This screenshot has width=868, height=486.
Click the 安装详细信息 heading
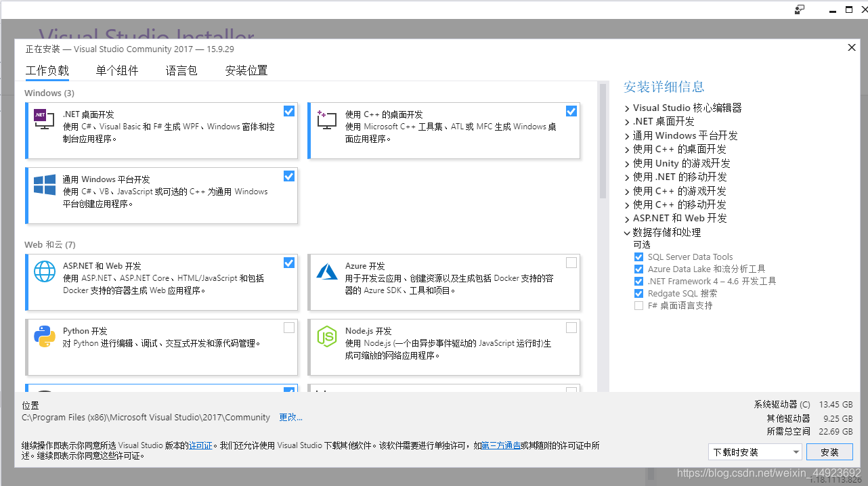(x=664, y=87)
